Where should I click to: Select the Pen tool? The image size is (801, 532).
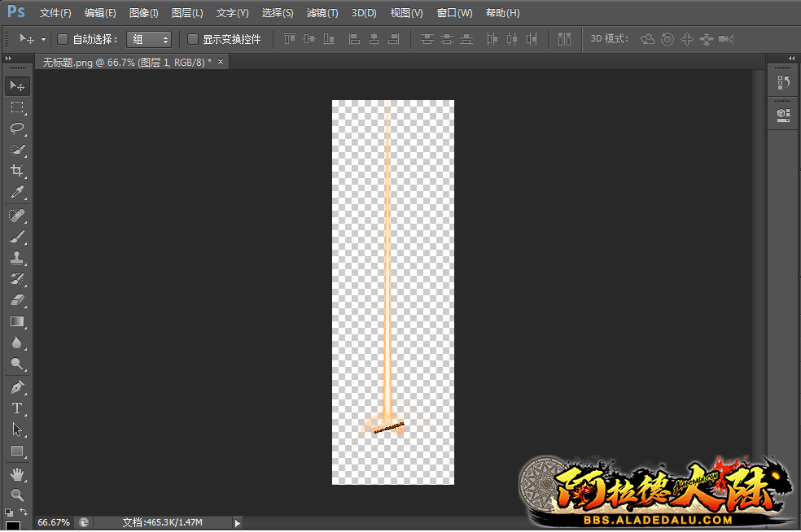[17, 386]
